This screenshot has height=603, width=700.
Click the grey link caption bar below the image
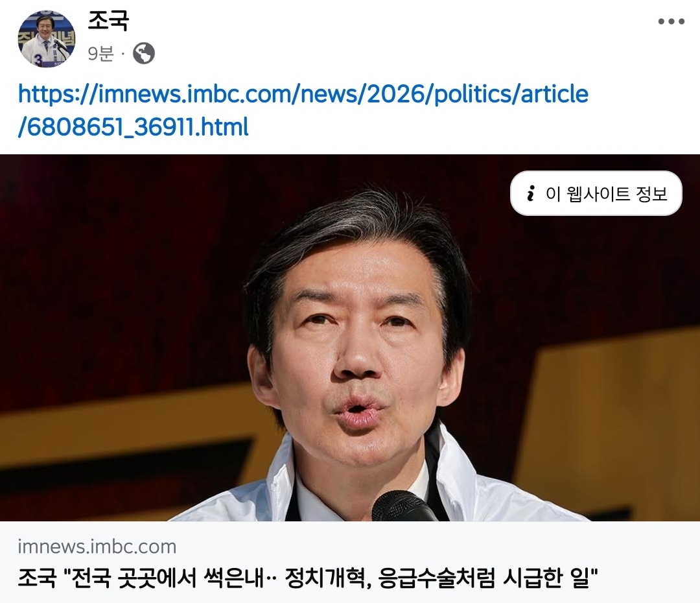(350, 562)
